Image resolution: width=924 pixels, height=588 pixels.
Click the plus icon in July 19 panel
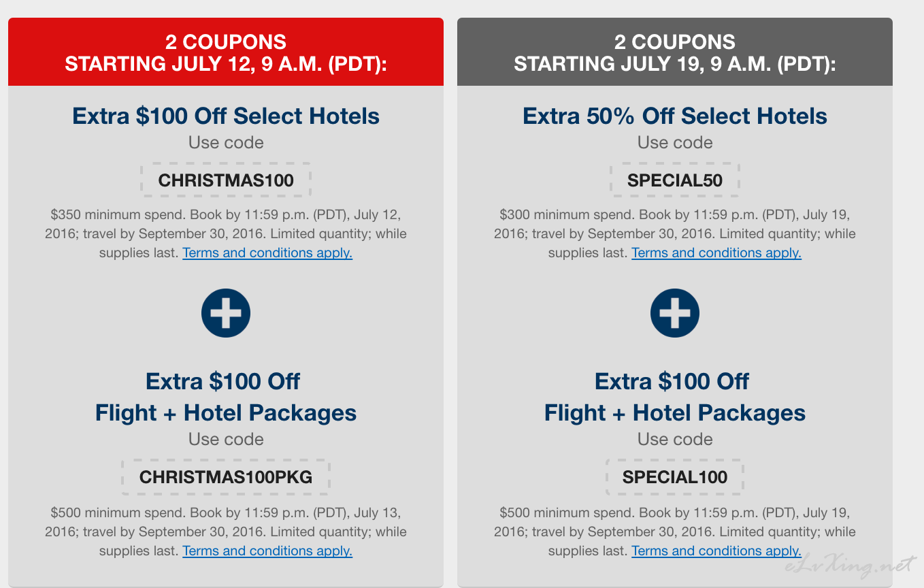click(x=675, y=313)
